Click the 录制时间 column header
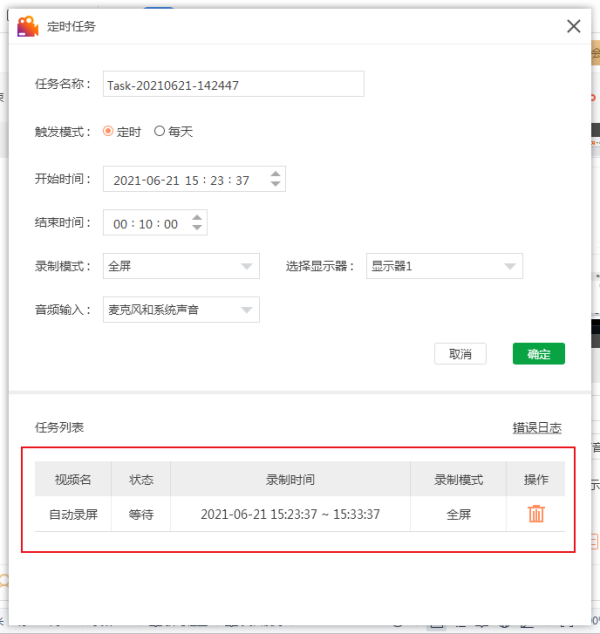The image size is (600, 634). click(290, 479)
